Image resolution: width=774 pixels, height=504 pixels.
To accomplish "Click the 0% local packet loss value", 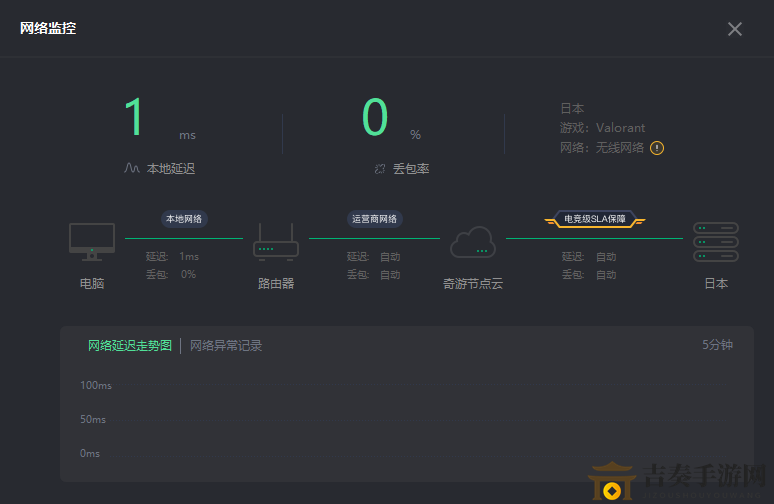I will coord(188,274).
